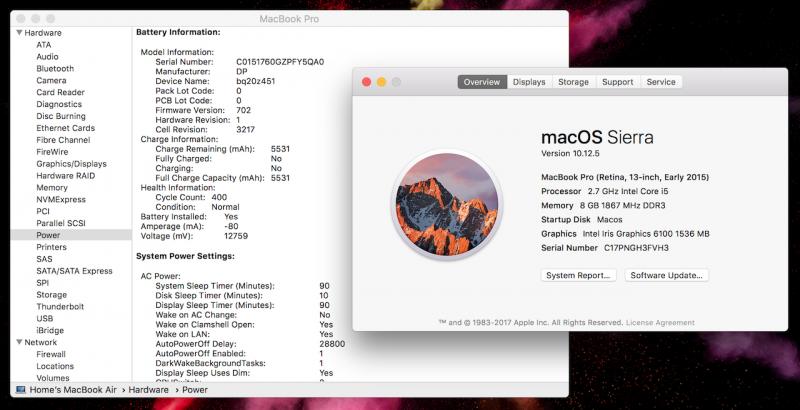Viewport: 800px width, 410px height.
Task: Go to the Service tab
Action: (660, 82)
